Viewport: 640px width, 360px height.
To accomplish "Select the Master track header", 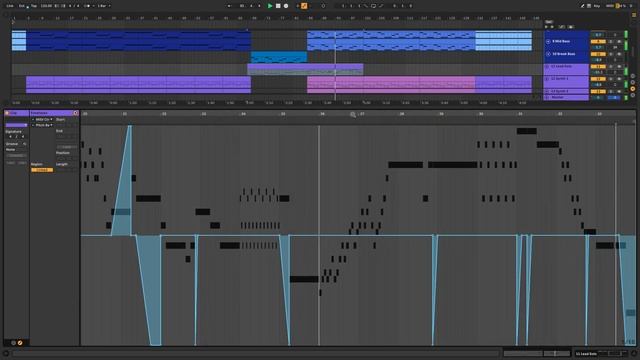I will click(566, 98).
